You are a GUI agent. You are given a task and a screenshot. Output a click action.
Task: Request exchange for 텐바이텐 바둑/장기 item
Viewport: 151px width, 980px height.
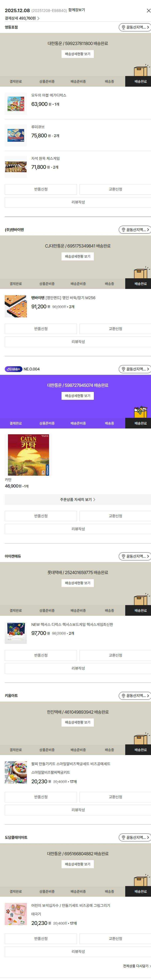[x=115, y=329]
